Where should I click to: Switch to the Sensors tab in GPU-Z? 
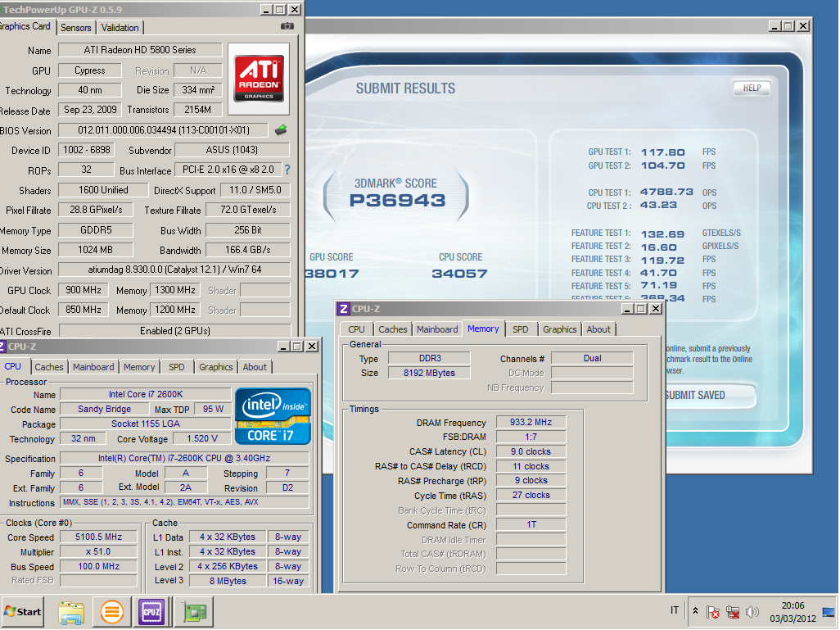[75, 27]
